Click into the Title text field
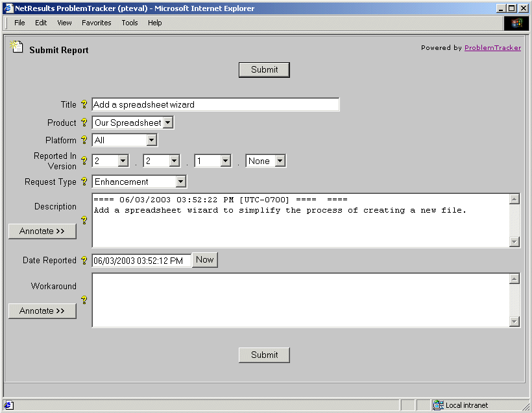Screen dimensions: 532x413 (x=215, y=104)
